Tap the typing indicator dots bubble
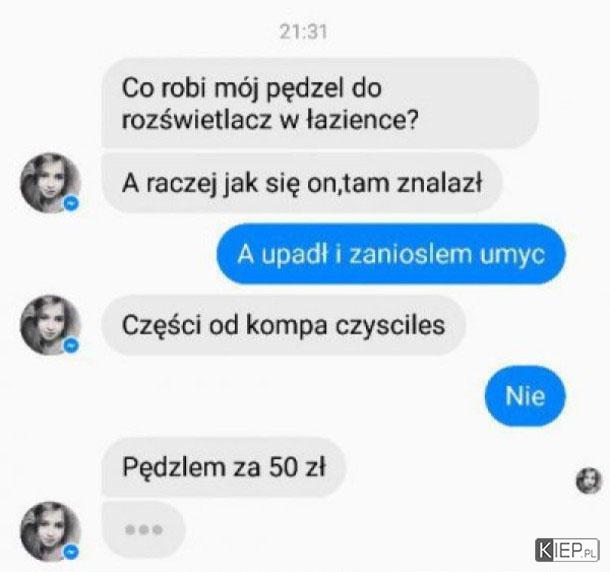 (143, 530)
